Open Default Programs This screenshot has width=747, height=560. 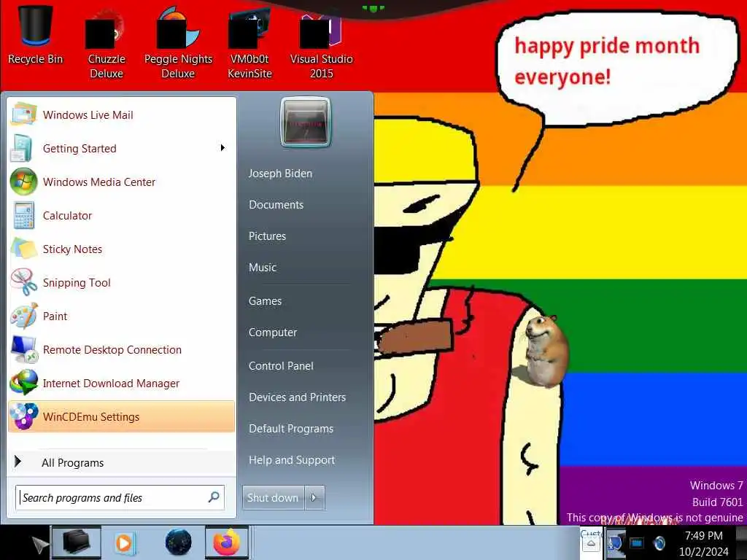point(291,429)
